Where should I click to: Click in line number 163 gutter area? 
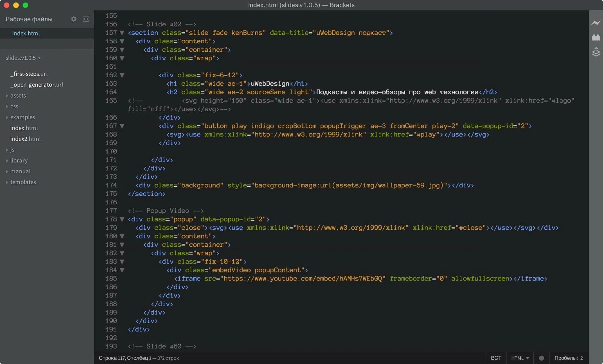coord(111,83)
